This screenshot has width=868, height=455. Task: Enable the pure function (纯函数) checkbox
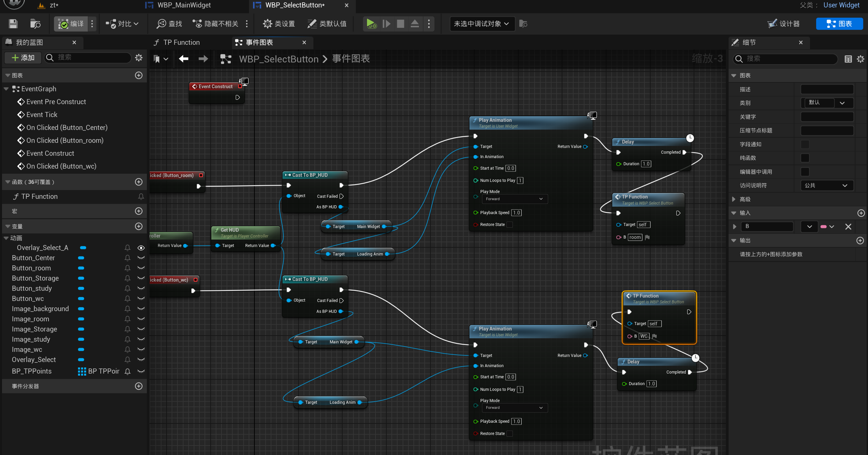(x=805, y=158)
